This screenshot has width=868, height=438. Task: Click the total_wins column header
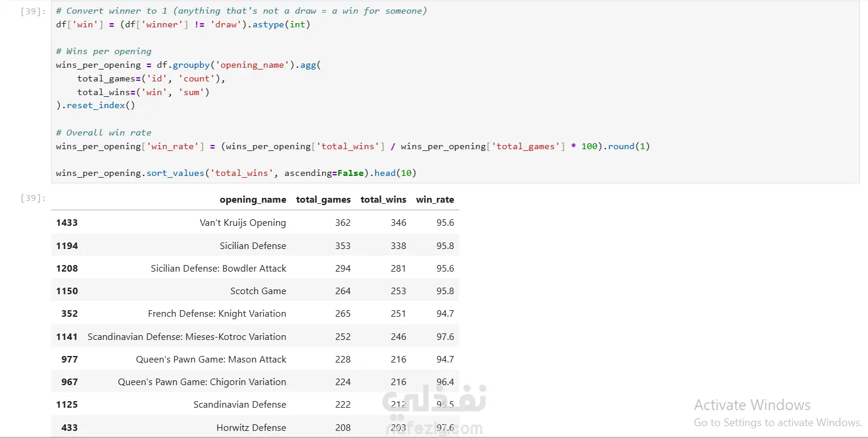pyautogui.click(x=383, y=200)
